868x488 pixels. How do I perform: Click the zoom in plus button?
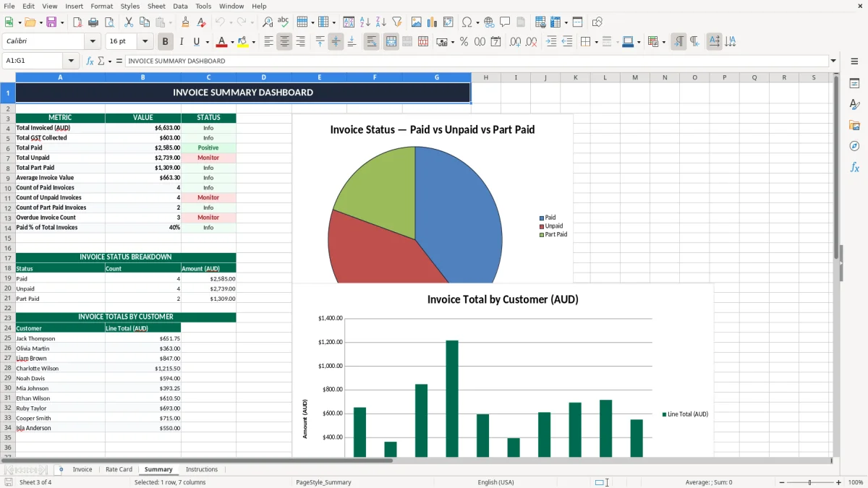pyautogui.click(x=839, y=482)
